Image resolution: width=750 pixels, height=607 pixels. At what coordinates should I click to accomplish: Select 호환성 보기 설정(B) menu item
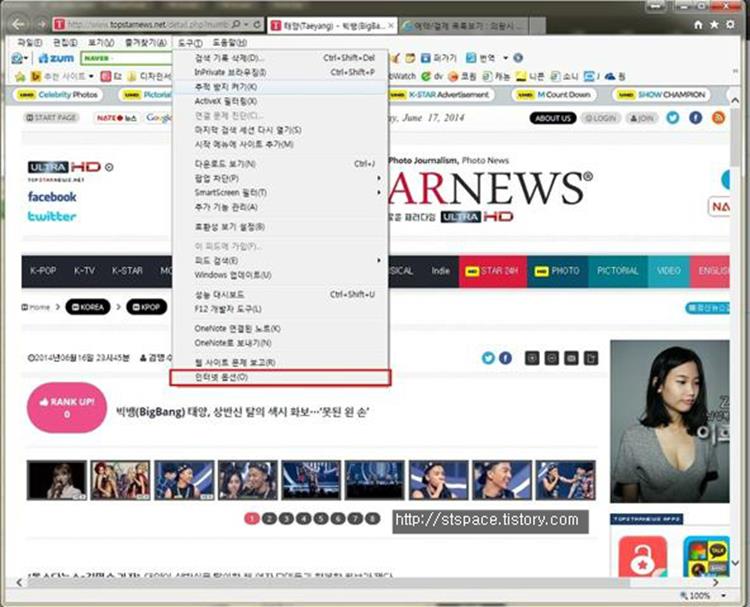[280, 227]
